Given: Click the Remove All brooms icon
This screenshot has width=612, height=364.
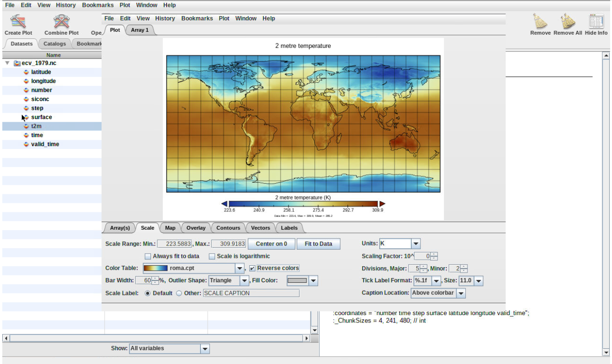Looking at the screenshot, I should coord(568,21).
